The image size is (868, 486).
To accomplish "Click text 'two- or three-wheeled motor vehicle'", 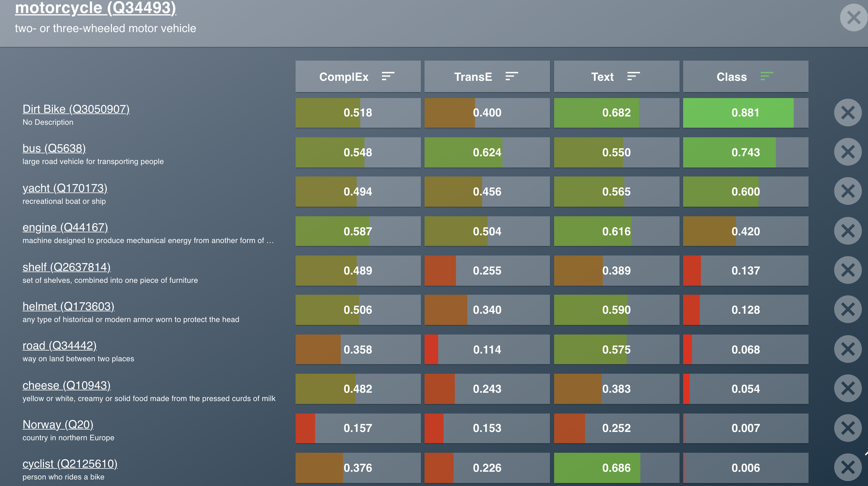I will [106, 28].
